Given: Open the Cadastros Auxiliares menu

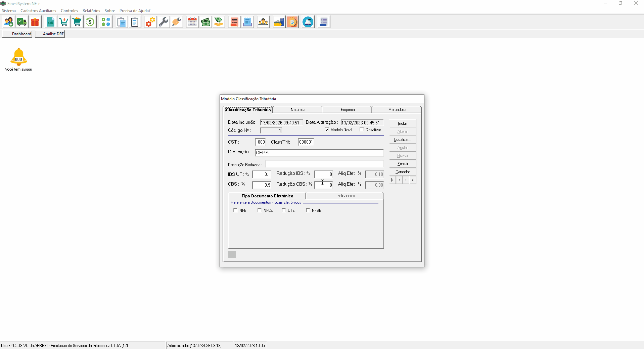Looking at the screenshot, I should 38,11.
